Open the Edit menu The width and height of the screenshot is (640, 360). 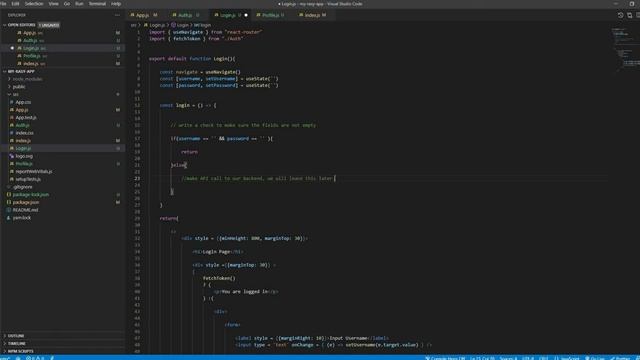[x=15, y=4]
